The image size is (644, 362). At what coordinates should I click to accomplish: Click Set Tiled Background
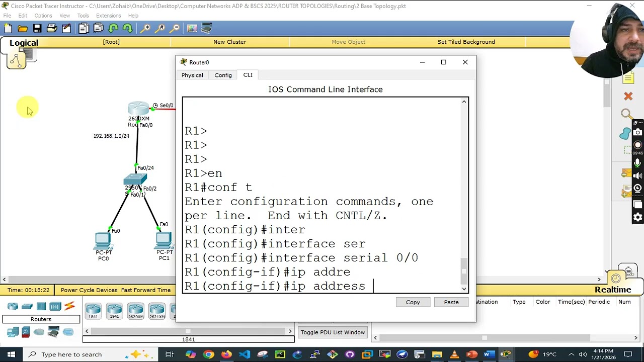pos(466,42)
